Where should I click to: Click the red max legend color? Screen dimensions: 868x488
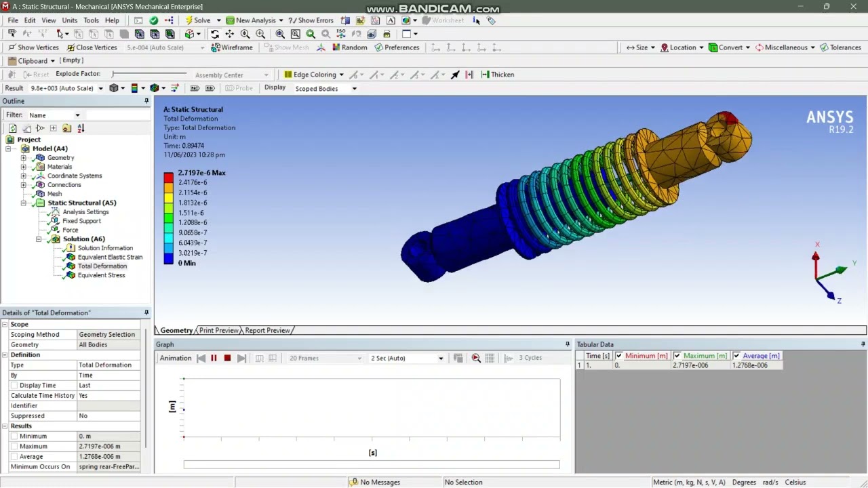pos(168,178)
